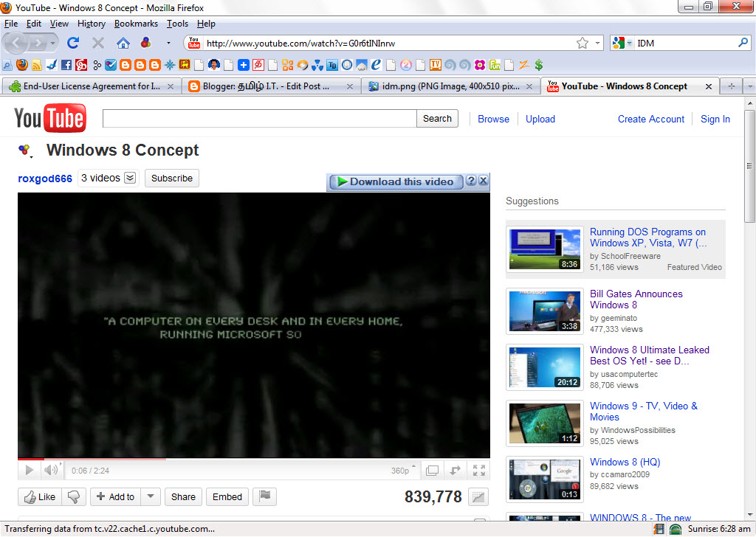The height and width of the screenshot is (537, 756).
Task: Open the magnifier bookmark icon
Action: (x=7, y=65)
